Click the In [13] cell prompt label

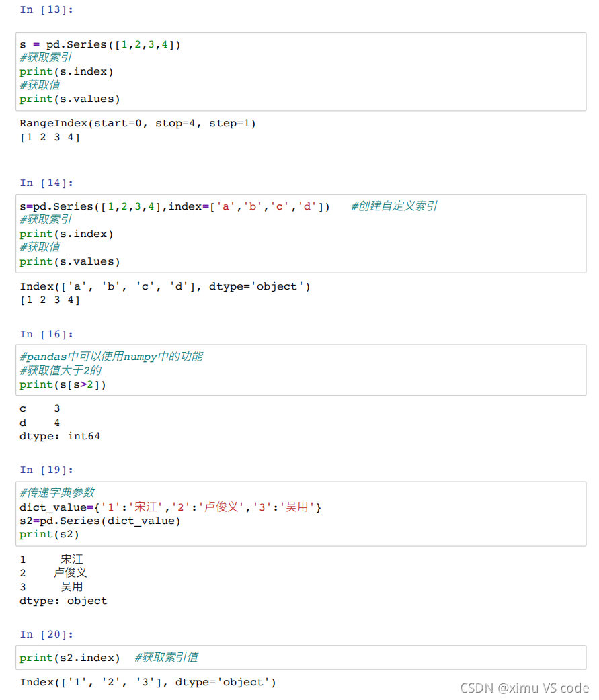46,9
